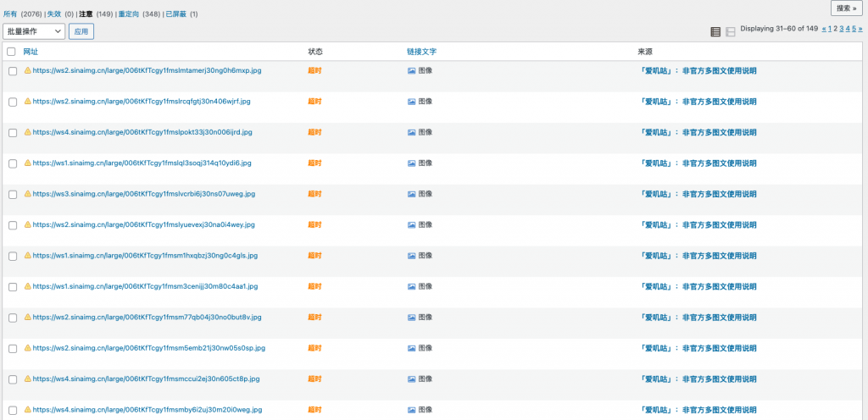868x420 pixels.
Task: Click warning icon beside the 006ijrd.jpg URL
Action: tap(27, 132)
